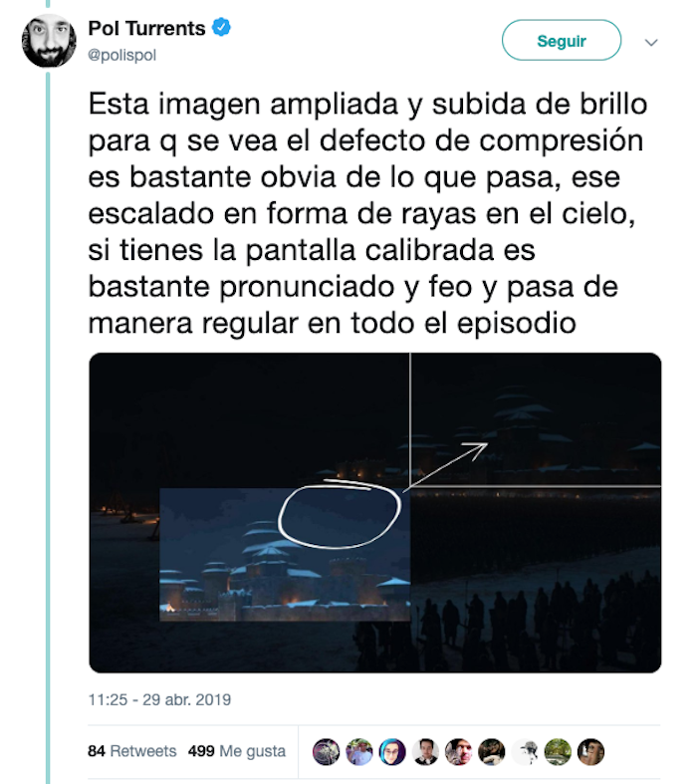Image resolution: width=697 pixels, height=784 pixels.
Task: Open the 11:25 - 29 abr. 2019 timestamp
Action: (159, 699)
